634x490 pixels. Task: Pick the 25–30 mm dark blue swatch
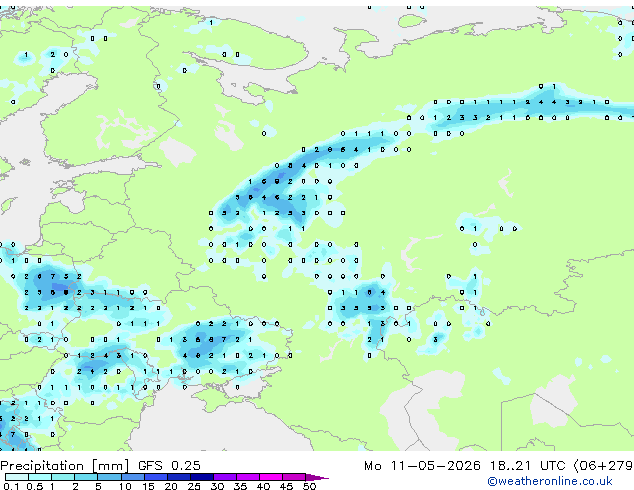(201, 477)
